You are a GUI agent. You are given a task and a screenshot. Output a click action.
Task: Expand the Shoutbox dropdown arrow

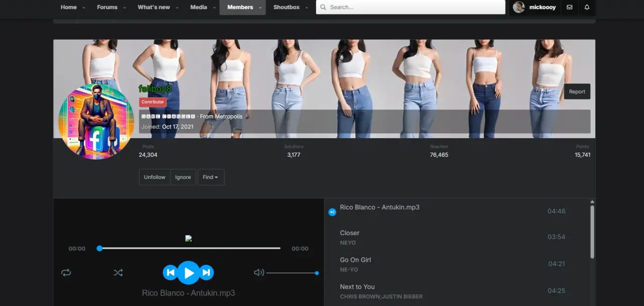(x=306, y=8)
